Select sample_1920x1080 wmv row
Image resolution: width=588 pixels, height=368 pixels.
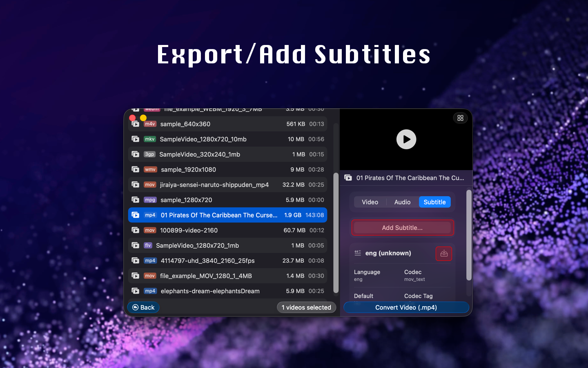[x=228, y=169]
